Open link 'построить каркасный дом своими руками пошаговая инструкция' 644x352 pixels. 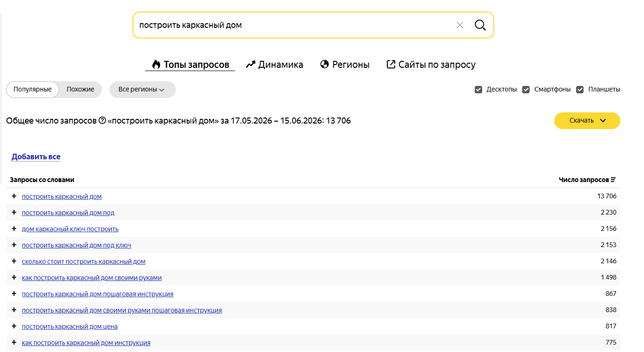(122, 310)
